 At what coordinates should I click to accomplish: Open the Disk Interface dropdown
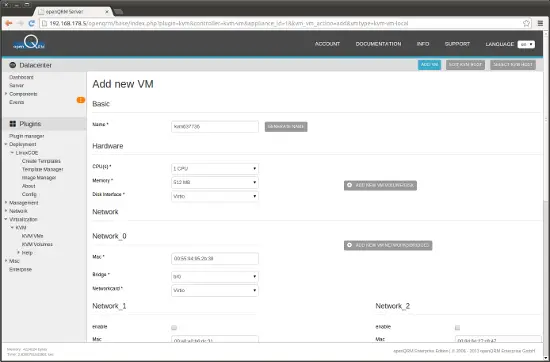[x=215, y=196]
